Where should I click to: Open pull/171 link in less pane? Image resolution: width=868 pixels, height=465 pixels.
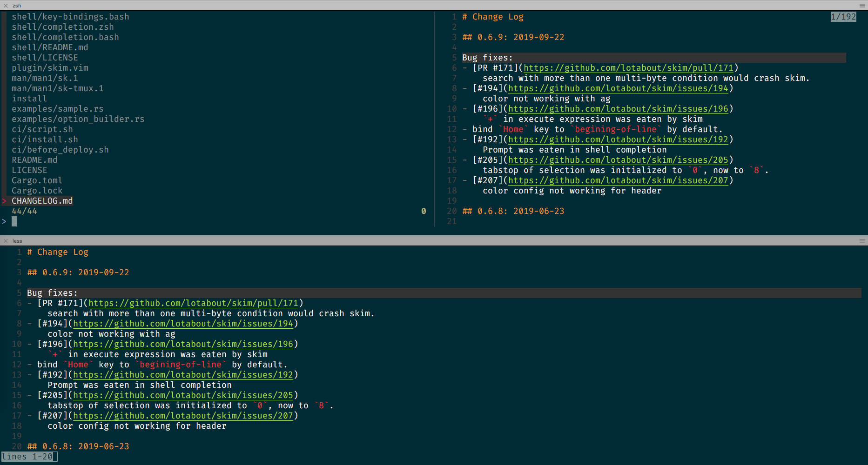coord(193,303)
